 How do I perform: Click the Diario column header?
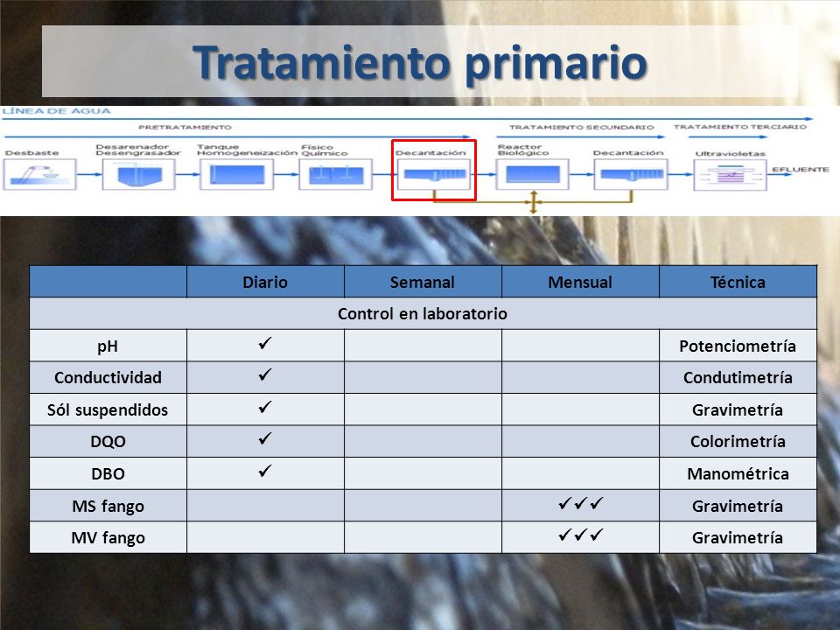click(x=265, y=282)
